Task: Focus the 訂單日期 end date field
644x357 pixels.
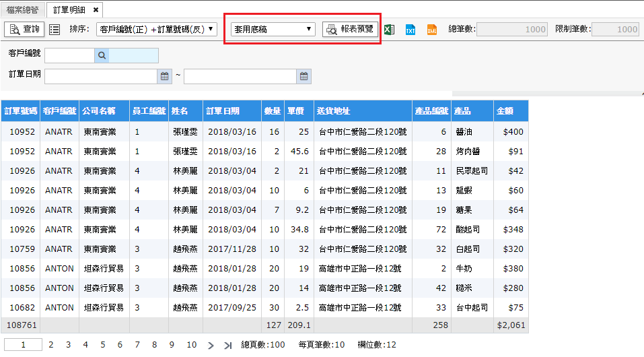Action: click(240, 77)
